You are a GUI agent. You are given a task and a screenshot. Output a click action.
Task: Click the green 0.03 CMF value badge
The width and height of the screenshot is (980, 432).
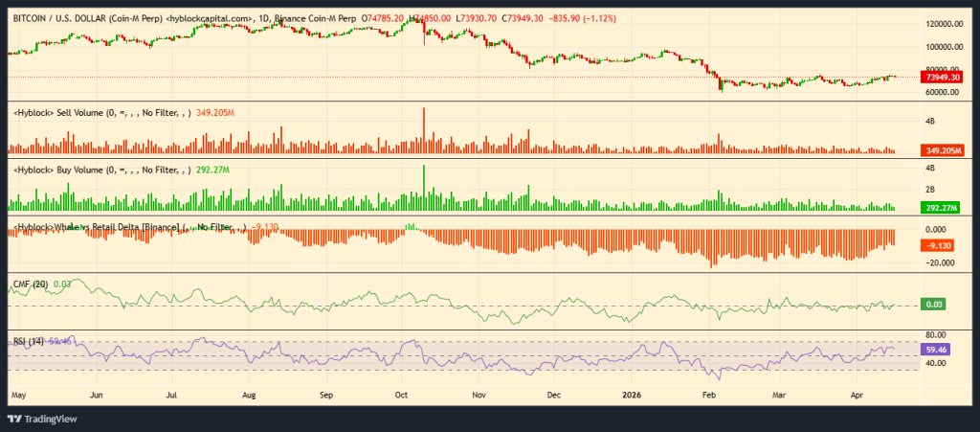[932, 305]
